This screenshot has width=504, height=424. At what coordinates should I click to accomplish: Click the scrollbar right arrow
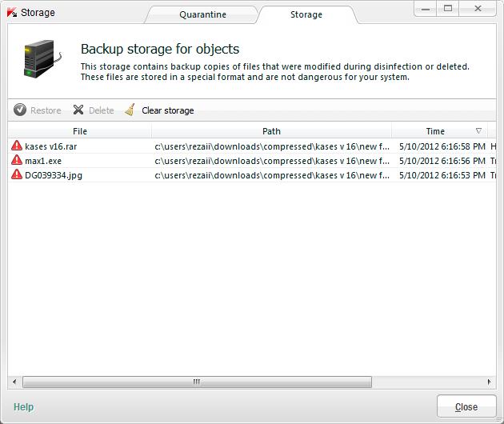(x=490, y=382)
